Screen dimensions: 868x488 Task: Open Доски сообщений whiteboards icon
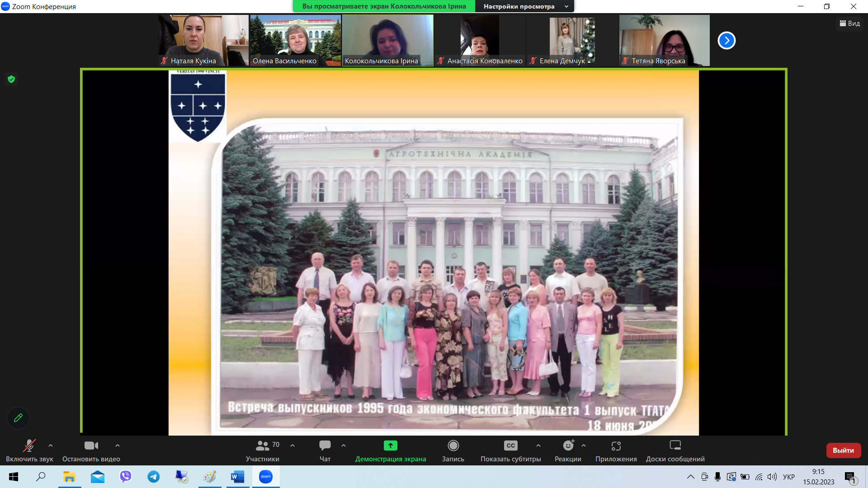[675, 446]
